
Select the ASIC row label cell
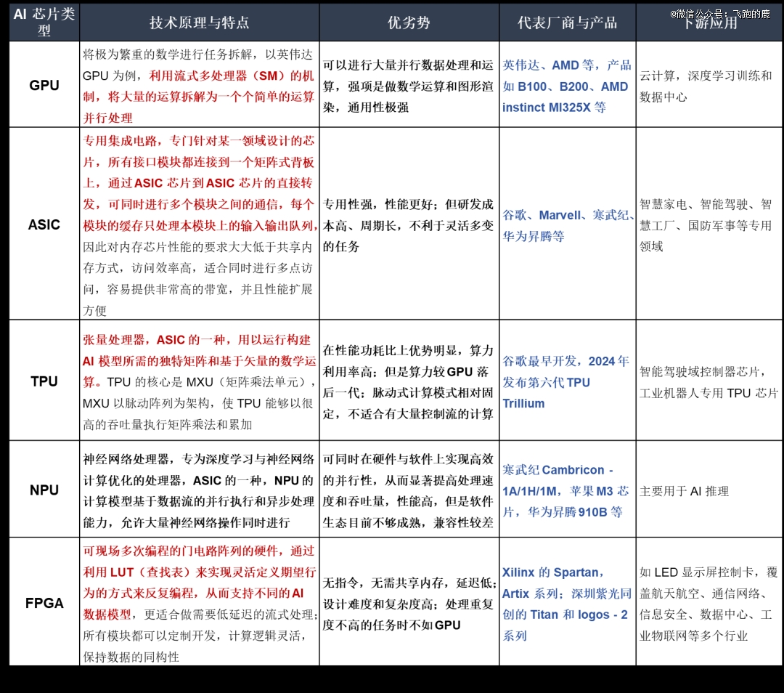coord(44,224)
